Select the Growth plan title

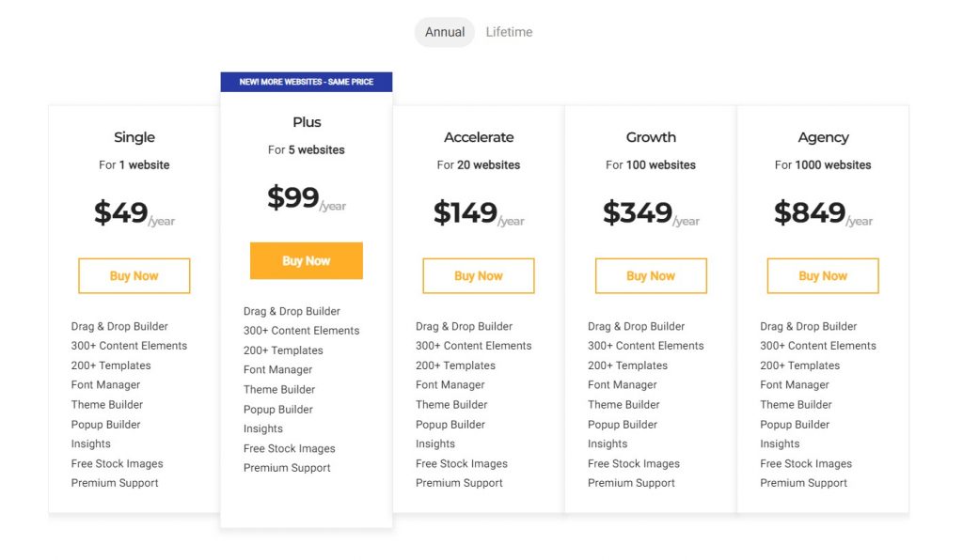(651, 137)
